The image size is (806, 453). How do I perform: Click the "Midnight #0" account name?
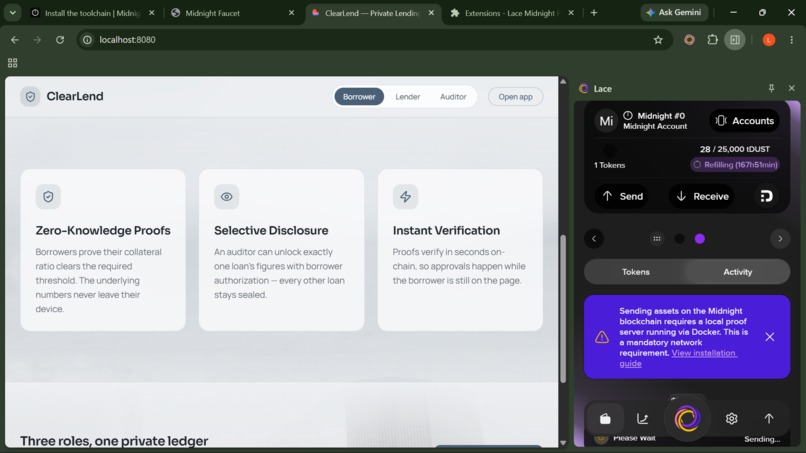click(x=661, y=116)
